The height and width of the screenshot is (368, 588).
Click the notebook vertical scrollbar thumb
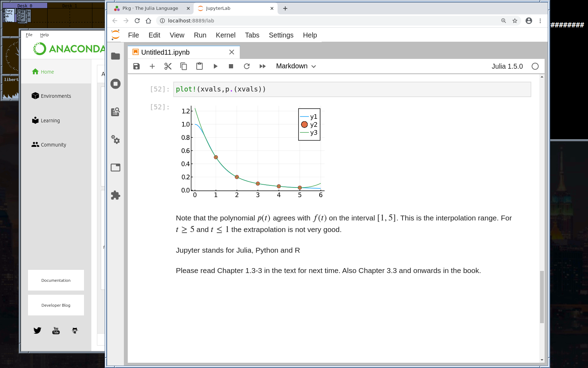(x=542, y=297)
